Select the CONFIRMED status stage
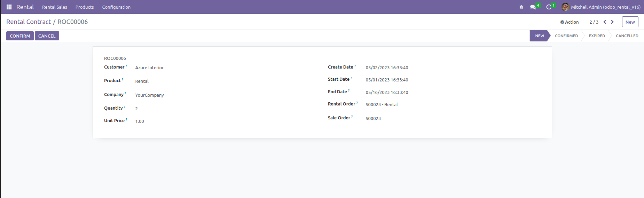The height and width of the screenshot is (198, 644). pyautogui.click(x=566, y=36)
